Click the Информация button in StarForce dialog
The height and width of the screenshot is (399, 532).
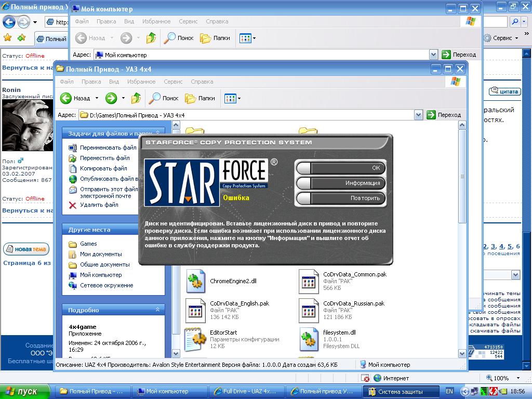(x=341, y=183)
